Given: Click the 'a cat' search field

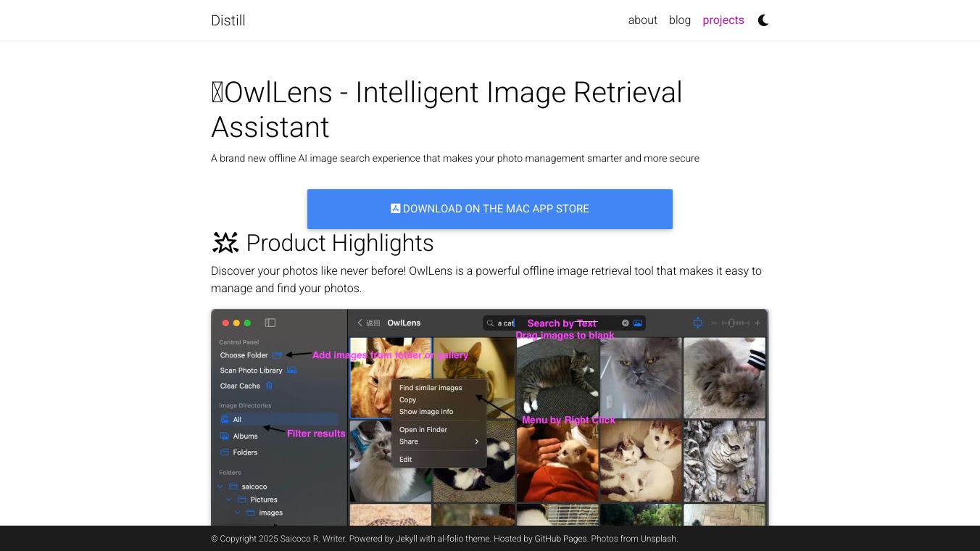Looking at the screenshot, I should pyautogui.click(x=564, y=323).
